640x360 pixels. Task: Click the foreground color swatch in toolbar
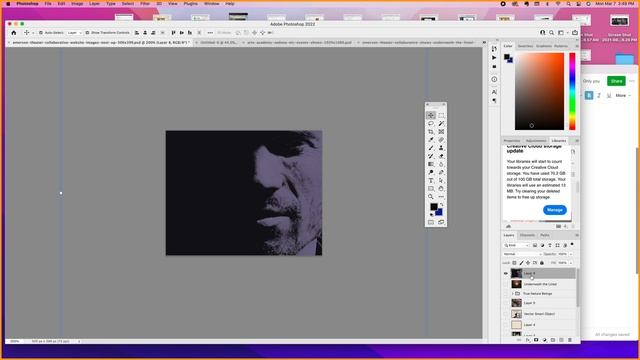(x=433, y=207)
